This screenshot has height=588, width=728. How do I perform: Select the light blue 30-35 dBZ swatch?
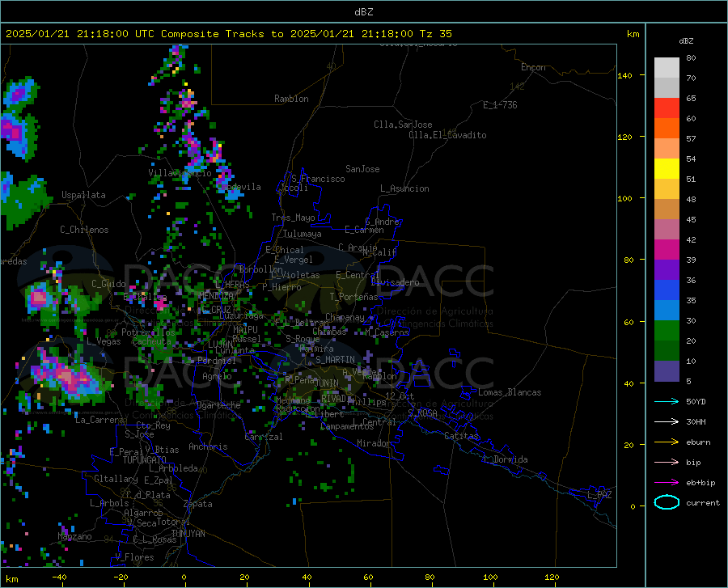pos(667,311)
